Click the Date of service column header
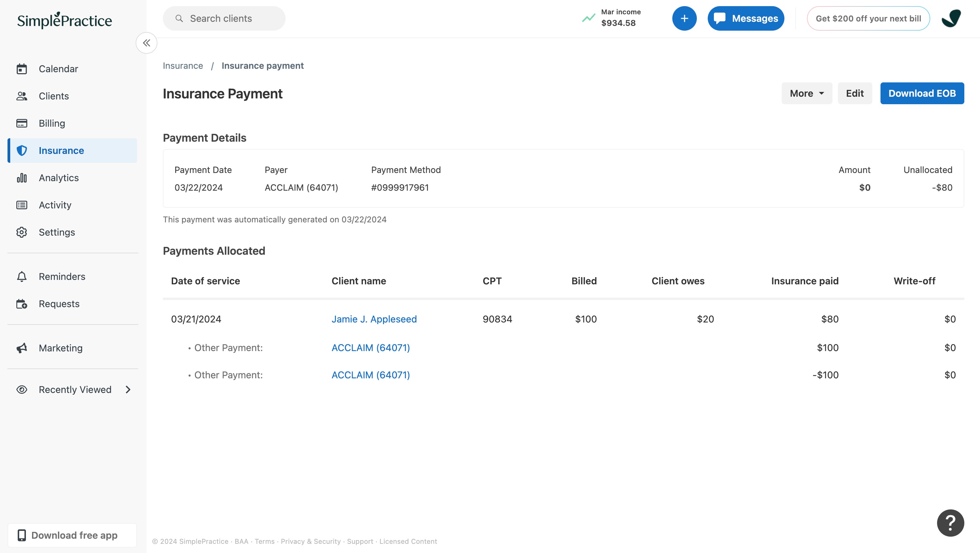The image size is (980, 553). pyautogui.click(x=205, y=281)
